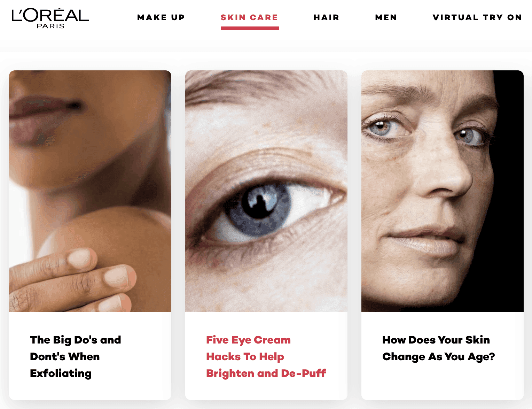Open the exfoliating article shoulder image
This screenshot has height=409, width=532.
coord(90,191)
